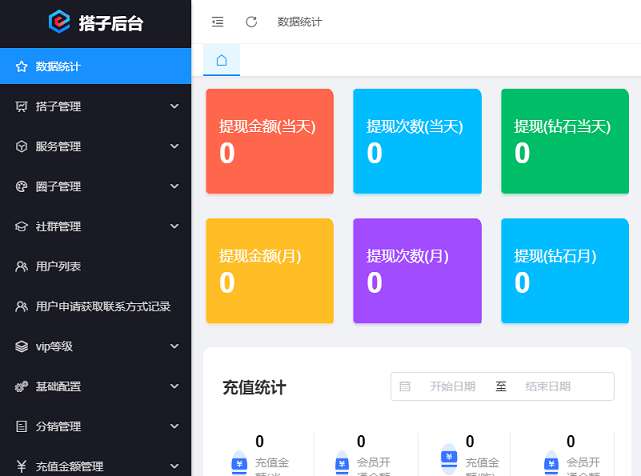Select the 数据统计 star icon
This screenshot has width=641, height=476.
[x=21, y=66]
